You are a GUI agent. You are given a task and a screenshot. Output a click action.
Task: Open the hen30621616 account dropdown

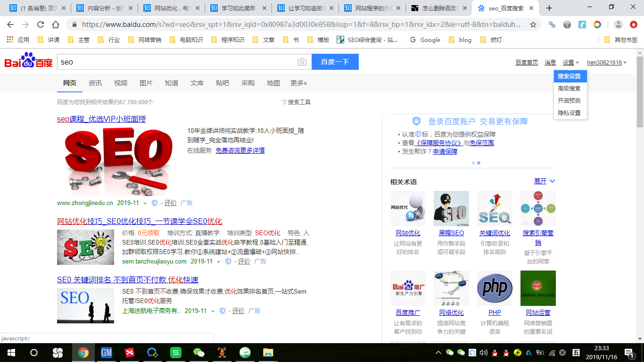606,63
